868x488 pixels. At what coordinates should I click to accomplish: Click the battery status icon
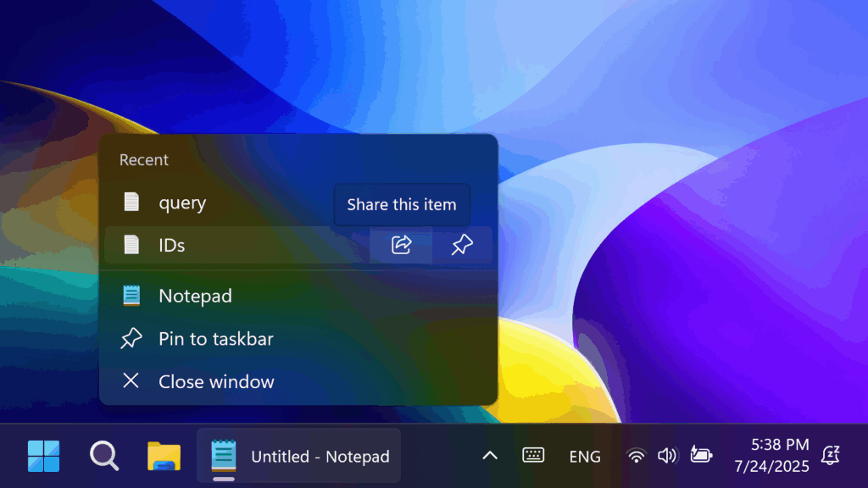[701, 456]
